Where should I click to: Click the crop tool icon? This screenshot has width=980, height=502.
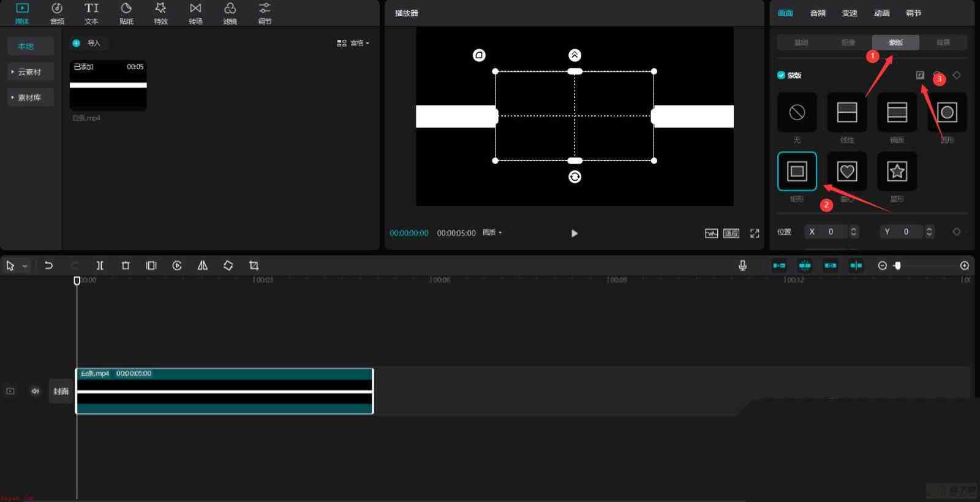click(254, 265)
